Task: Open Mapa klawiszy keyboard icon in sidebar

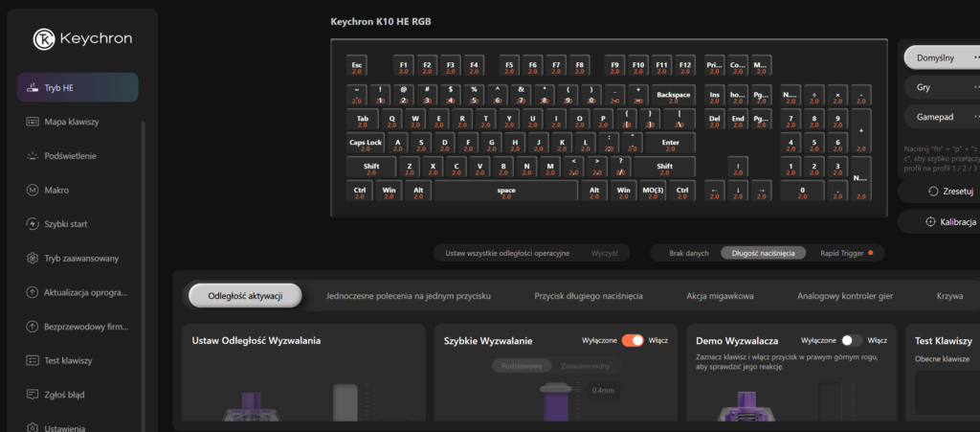Action: (33, 122)
